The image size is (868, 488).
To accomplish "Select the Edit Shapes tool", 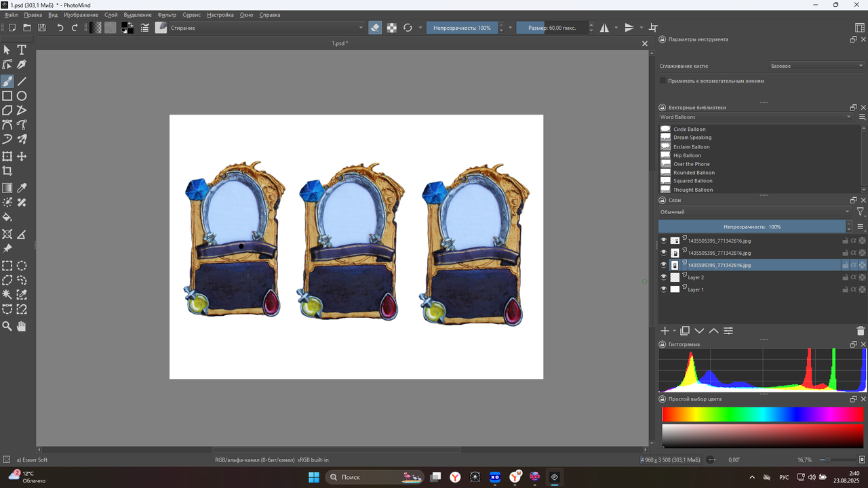I will (7, 64).
